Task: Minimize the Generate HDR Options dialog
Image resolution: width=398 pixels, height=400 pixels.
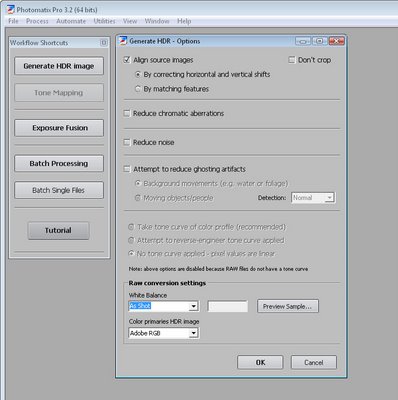Action: 303,41
